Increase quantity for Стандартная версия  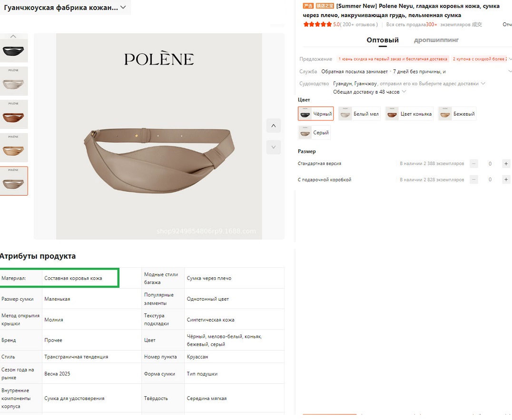506,164
